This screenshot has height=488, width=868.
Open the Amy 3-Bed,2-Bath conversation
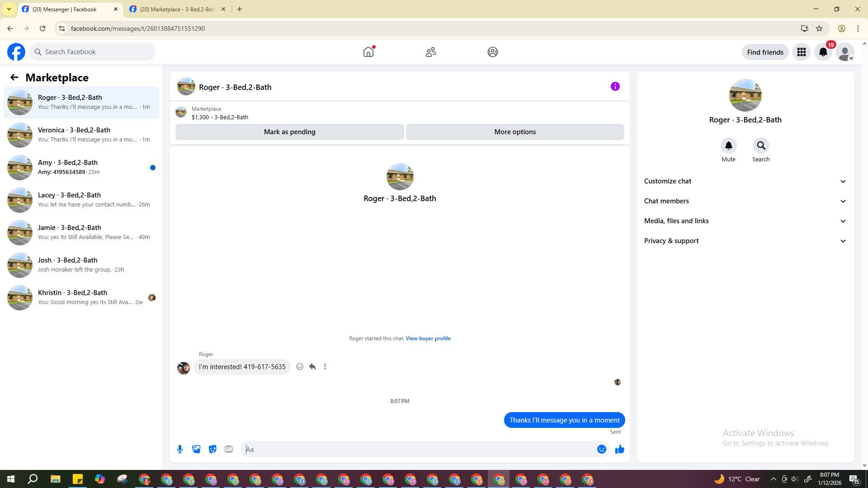(x=81, y=167)
